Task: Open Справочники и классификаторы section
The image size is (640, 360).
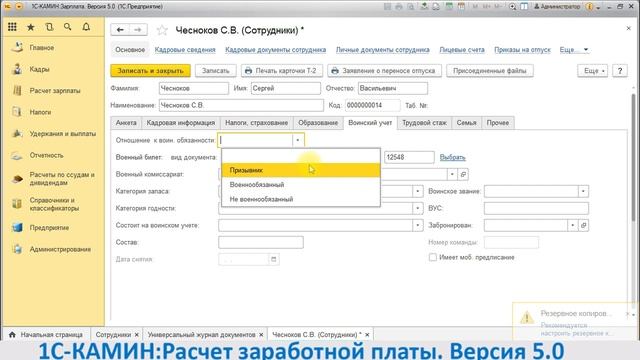Action: pyautogui.click(x=53, y=204)
